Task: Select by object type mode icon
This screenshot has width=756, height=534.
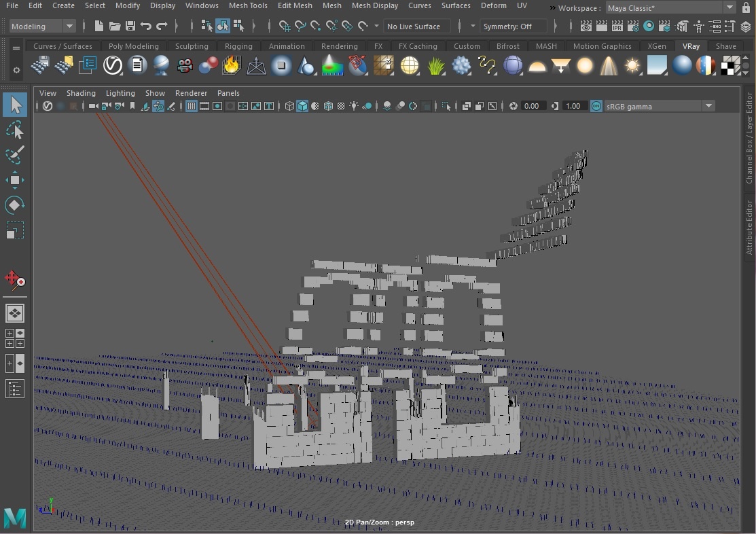Action: (223, 26)
